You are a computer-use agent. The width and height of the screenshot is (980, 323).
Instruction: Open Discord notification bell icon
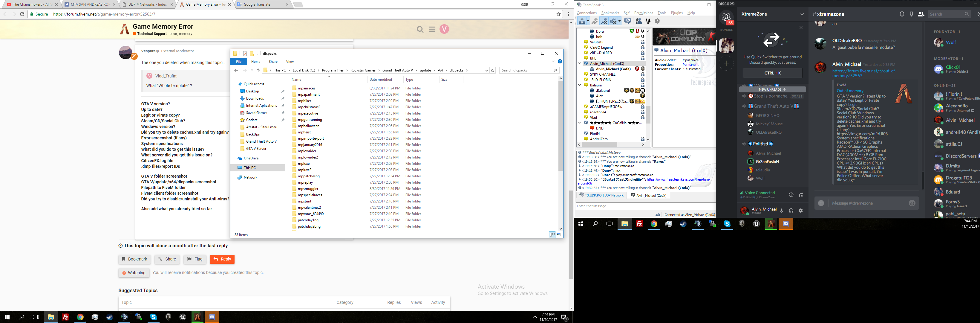pyautogui.click(x=902, y=14)
